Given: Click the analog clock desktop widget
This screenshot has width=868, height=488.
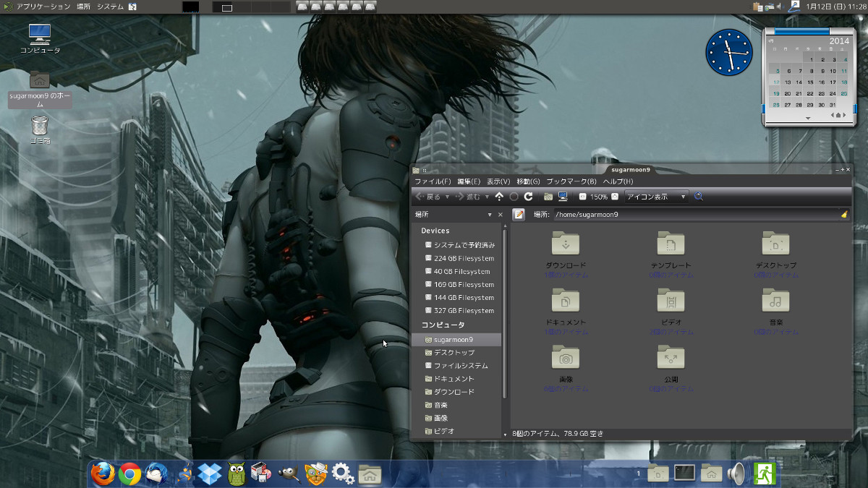Looking at the screenshot, I should pos(729,51).
